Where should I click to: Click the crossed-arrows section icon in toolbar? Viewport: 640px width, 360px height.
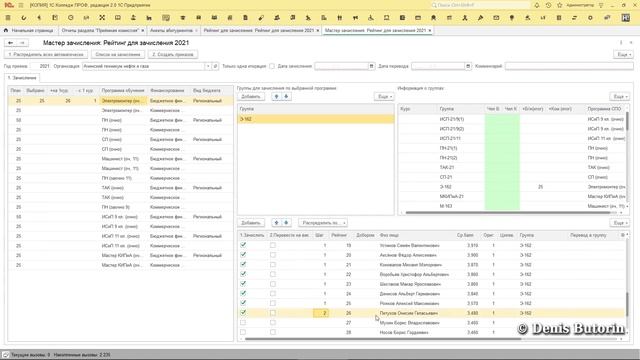click(x=102, y=18)
